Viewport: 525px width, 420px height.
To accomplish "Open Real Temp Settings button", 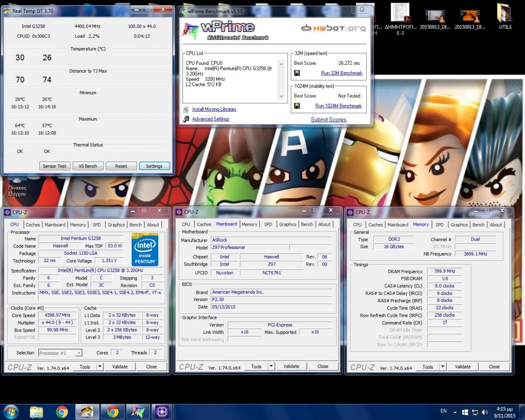I will pos(154,166).
